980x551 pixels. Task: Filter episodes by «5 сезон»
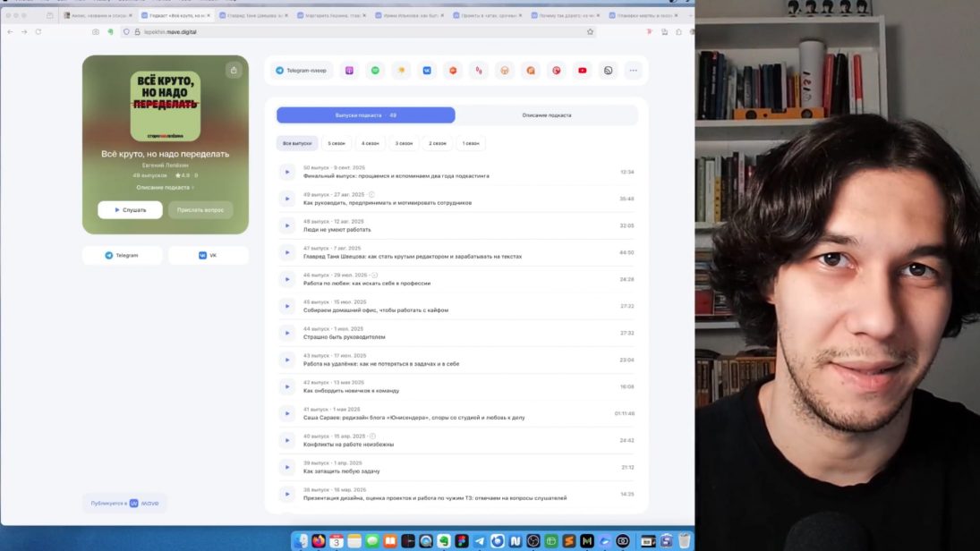[x=337, y=143]
